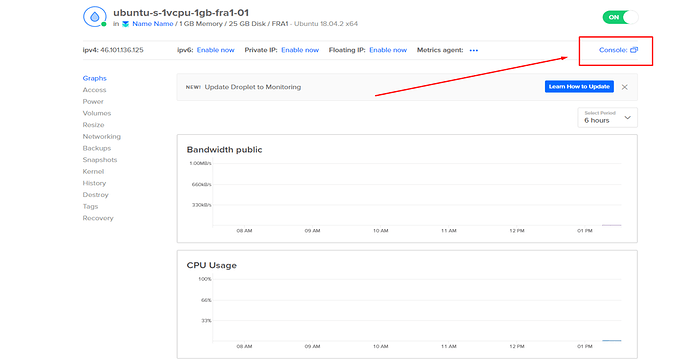The height and width of the screenshot is (364, 690).
Task: Click the Update Droplet to Monitoring text
Action: click(253, 87)
